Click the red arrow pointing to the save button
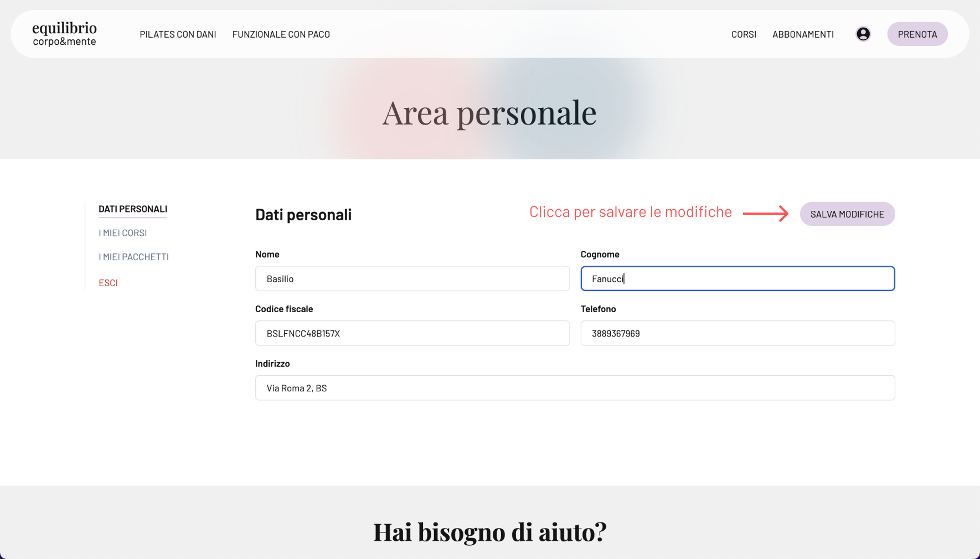980x559 pixels. [x=765, y=214]
